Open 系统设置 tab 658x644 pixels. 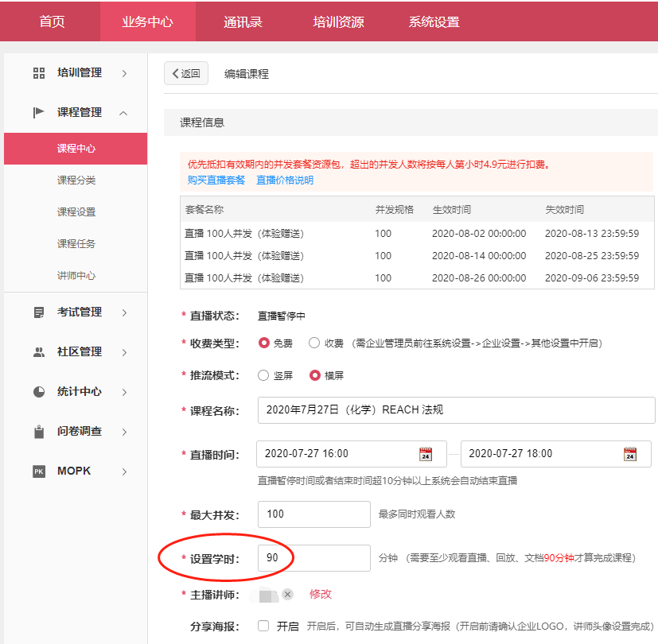434,21
